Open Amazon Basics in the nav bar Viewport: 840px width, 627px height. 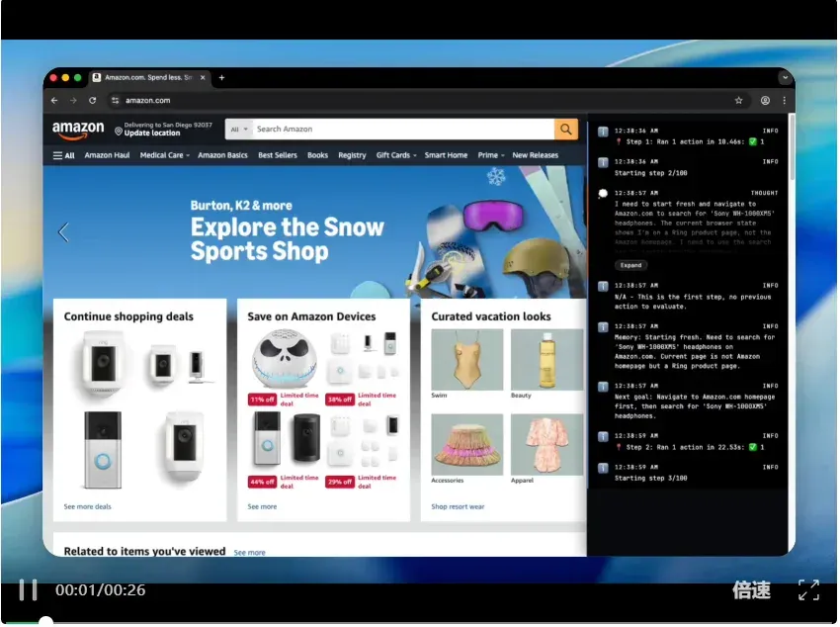point(223,155)
